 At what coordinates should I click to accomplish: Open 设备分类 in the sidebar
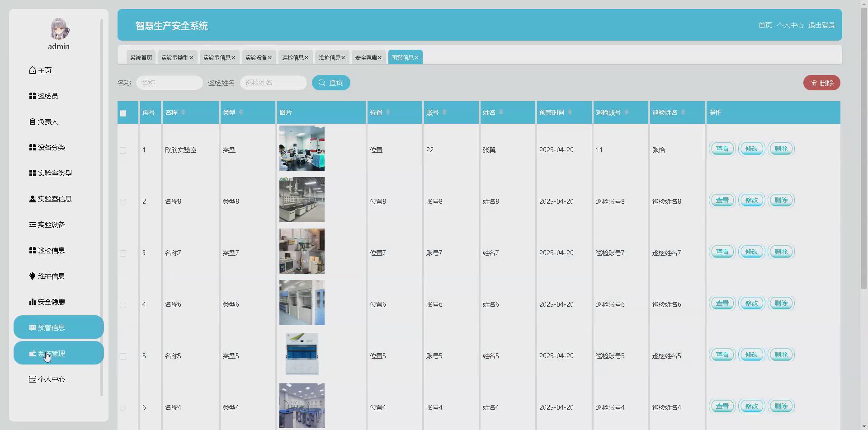(58, 148)
